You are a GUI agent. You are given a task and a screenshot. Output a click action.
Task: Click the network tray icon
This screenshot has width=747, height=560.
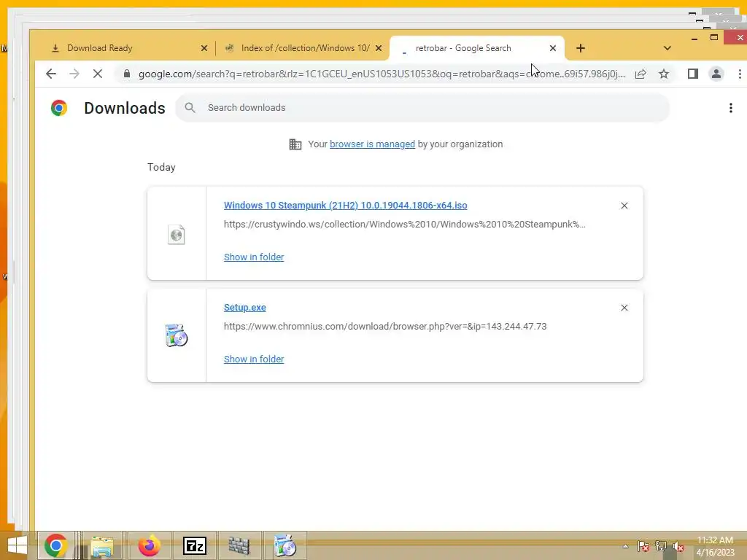click(661, 546)
